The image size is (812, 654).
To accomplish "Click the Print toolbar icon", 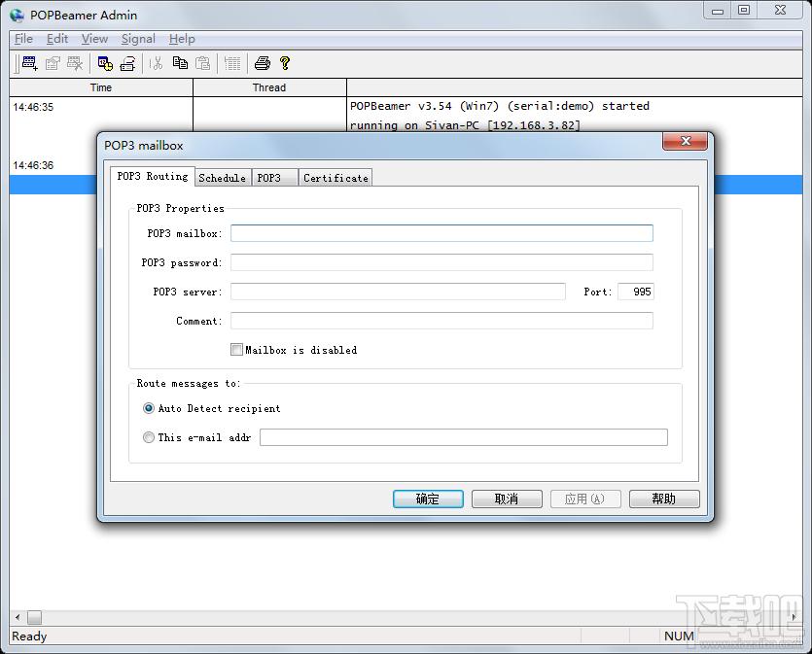I will coord(263,63).
